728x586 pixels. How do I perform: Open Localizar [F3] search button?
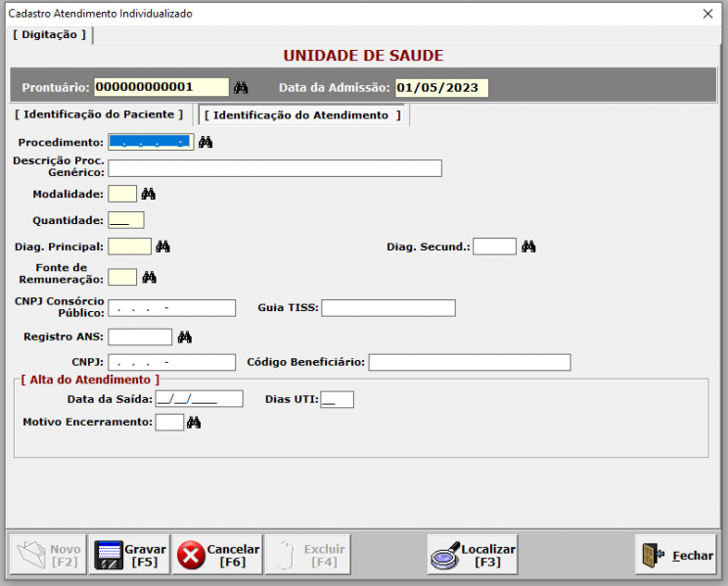[473, 555]
